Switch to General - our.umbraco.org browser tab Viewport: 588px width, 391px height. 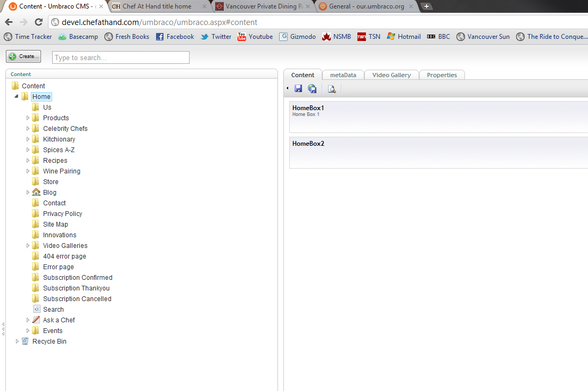pyautogui.click(x=367, y=6)
